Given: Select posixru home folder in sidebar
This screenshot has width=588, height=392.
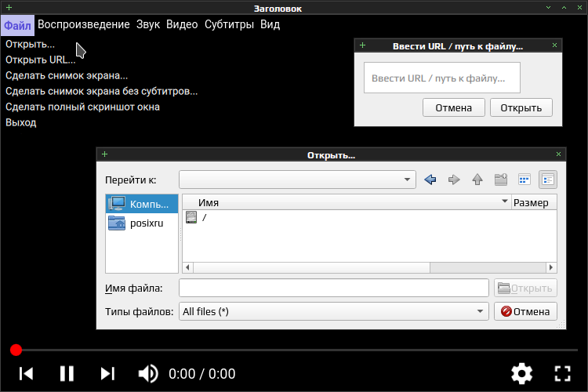Looking at the screenshot, I should coord(142,223).
